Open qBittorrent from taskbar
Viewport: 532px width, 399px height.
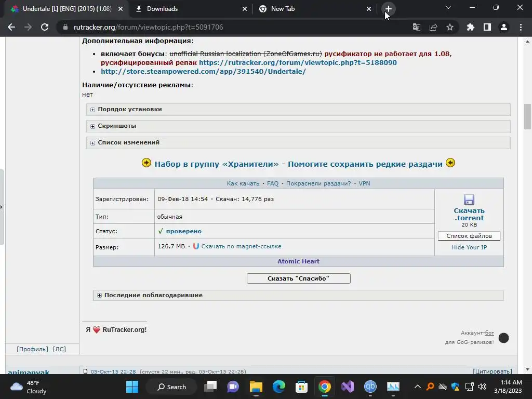point(370,387)
